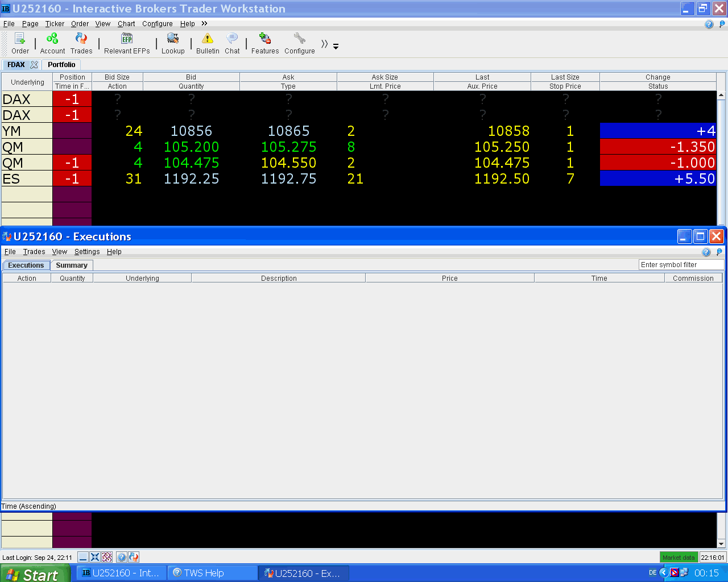
Task: Open the Order menu
Action: click(80, 24)
